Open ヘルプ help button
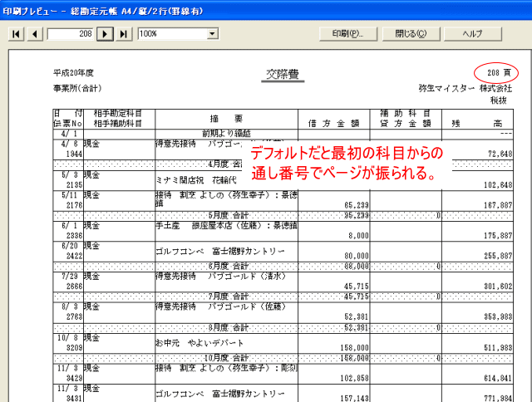The image size is (532, 402). (473, 34)
